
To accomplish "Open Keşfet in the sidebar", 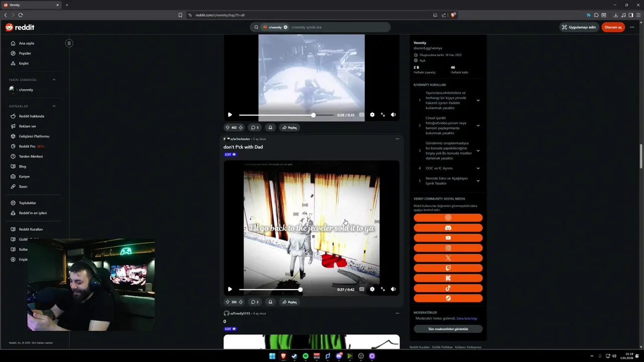I will [x=24, y=63].
